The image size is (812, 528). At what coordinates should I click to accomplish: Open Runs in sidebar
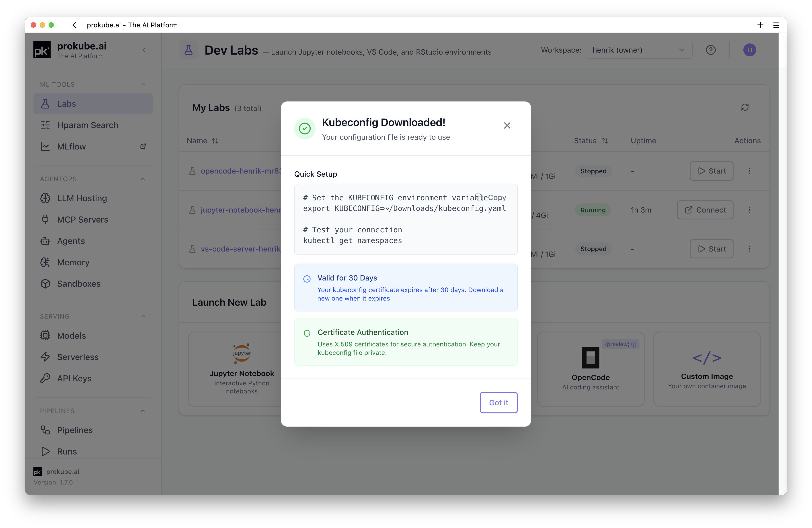pos(93,452)
